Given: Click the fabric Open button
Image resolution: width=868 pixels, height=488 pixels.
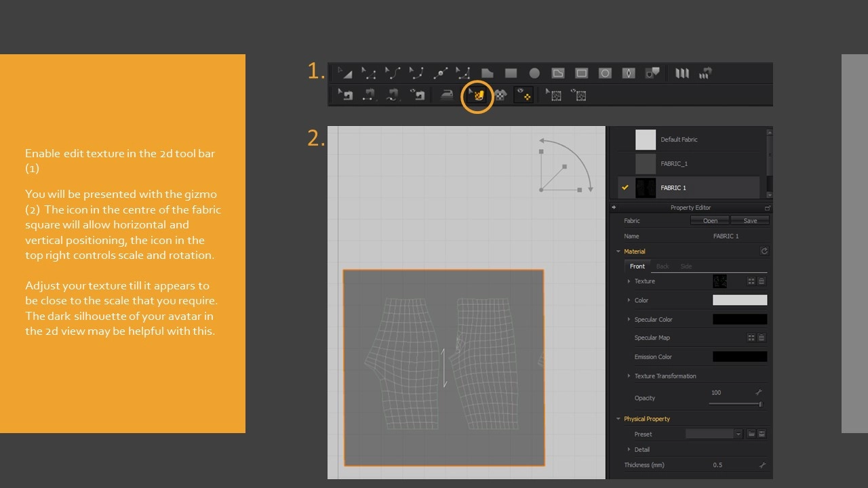Looking at the screenshot, I should point(709,221).
